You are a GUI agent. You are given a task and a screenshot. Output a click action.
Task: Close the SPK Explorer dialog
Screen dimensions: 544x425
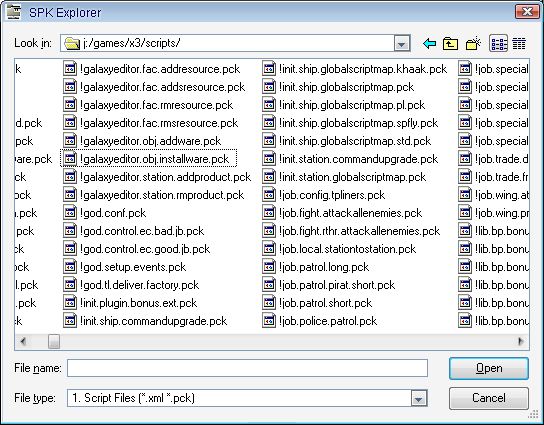point(527,12)
